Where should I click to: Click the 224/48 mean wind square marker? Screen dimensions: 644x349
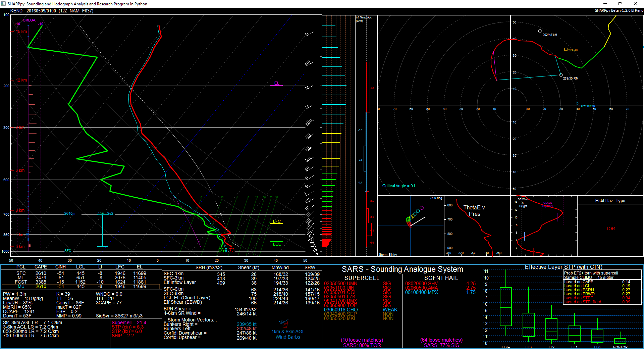[566, 50]
